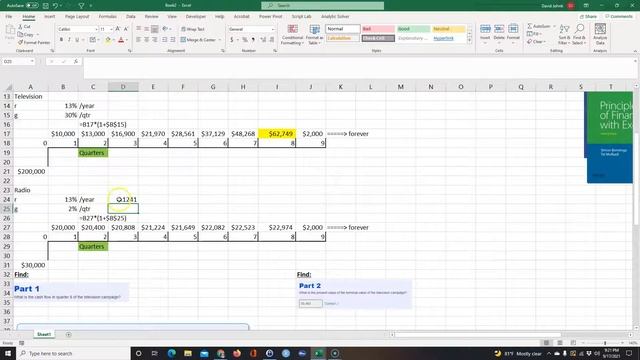The width and height of the screenshot is (640, 360).
Task: Switch to the Data tab
Action: [131, 16]
